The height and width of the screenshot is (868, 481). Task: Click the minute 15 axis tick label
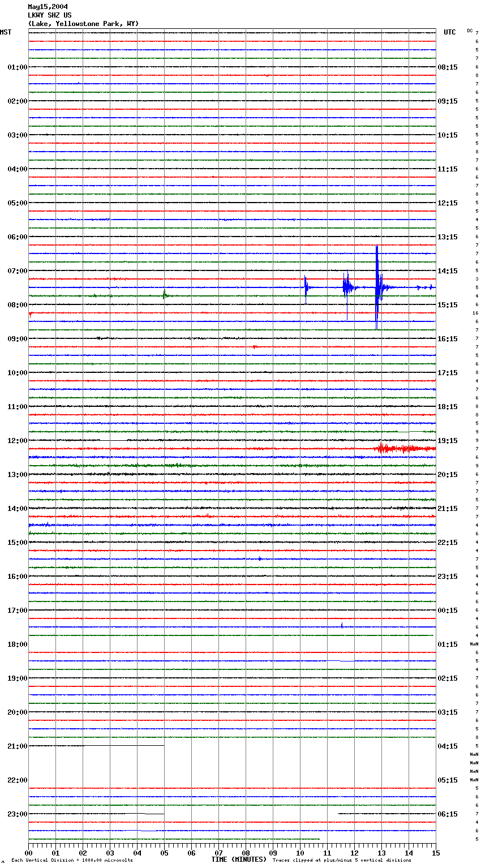436,853
